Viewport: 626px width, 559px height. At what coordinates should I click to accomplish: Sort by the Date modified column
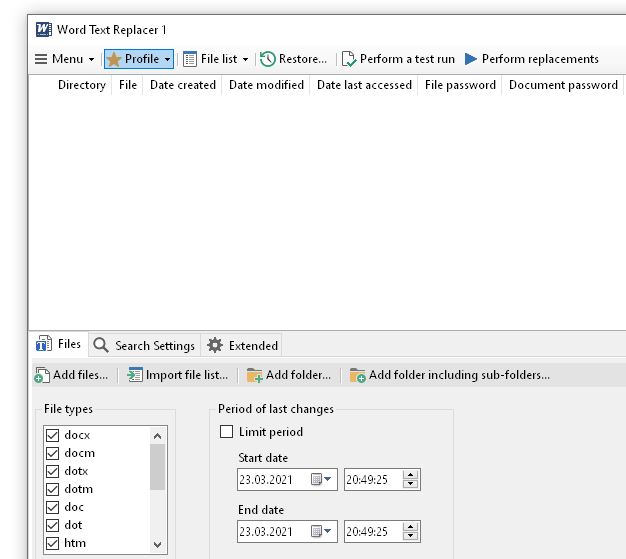[x=266, y=85]
